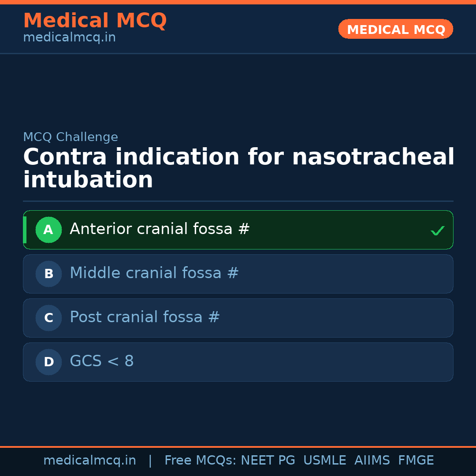The height and width of the screenshot is (476, 476).
Task: Open medicalmcq.in link in the footer
Action: 89,461
